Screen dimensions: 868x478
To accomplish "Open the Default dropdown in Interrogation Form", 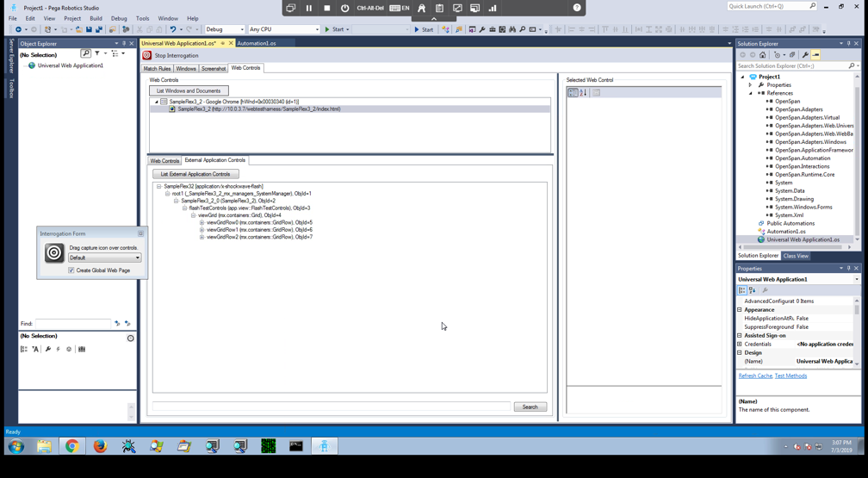I will point(105,258).
